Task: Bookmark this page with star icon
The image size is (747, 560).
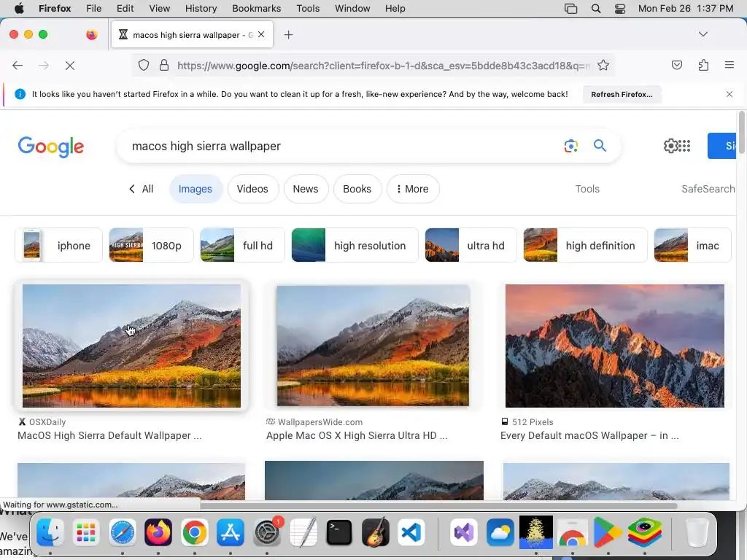Action: (x=603, y=65)
